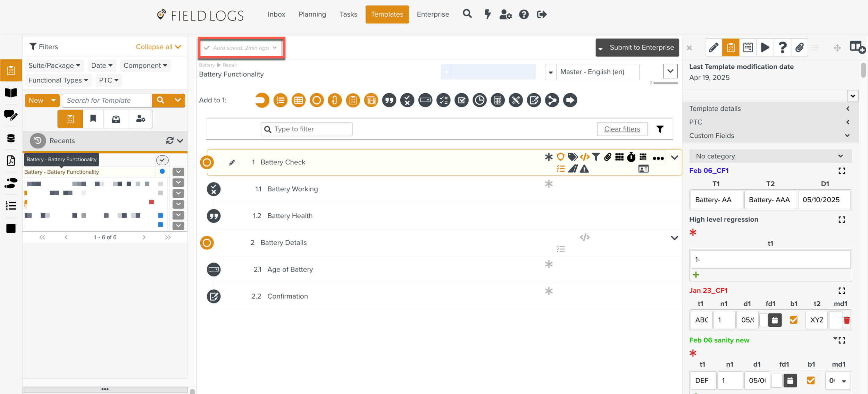Toggle the b1 checkbox in Jan 23_CF1 row
This screenshot has height=394, width=868.
[793, 320]
